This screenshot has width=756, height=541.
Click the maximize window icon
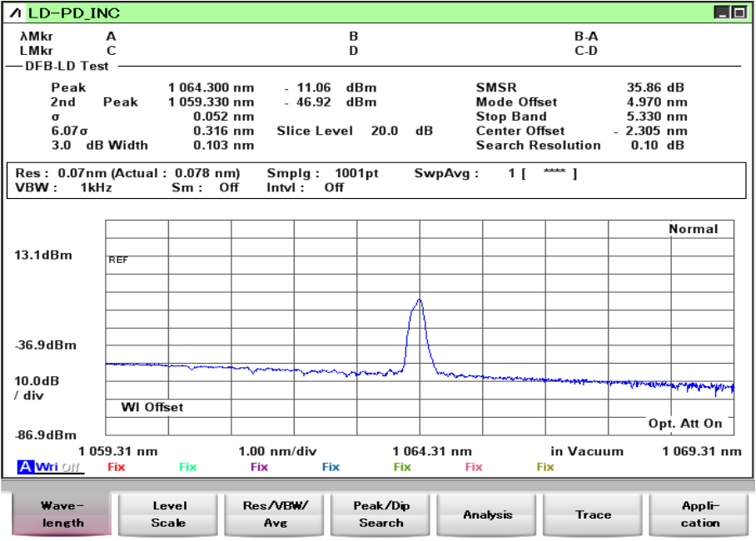pyautogui.click(x=738, y=12)
